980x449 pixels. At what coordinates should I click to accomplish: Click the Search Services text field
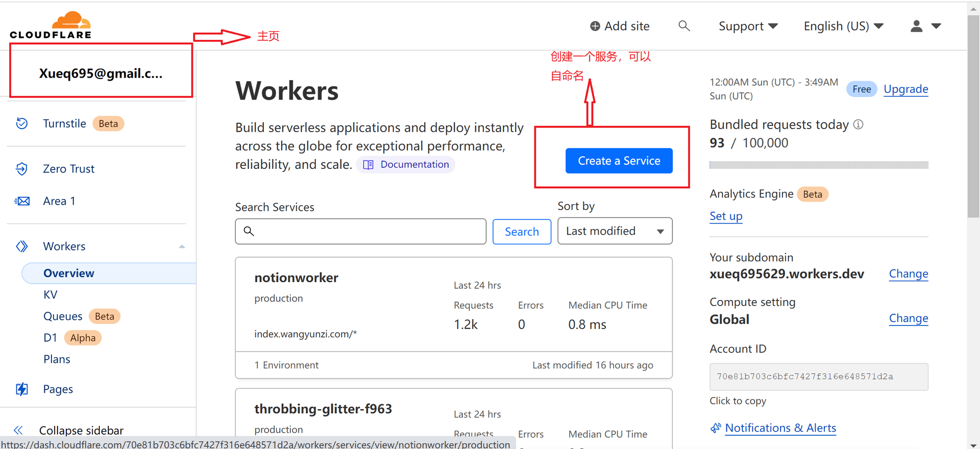click(367, 232)
